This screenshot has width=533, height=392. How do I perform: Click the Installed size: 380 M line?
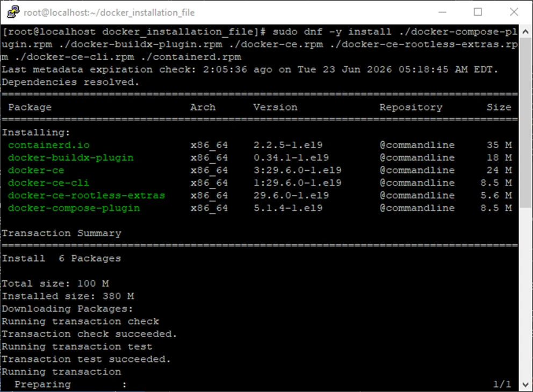[x=68, y=296]
